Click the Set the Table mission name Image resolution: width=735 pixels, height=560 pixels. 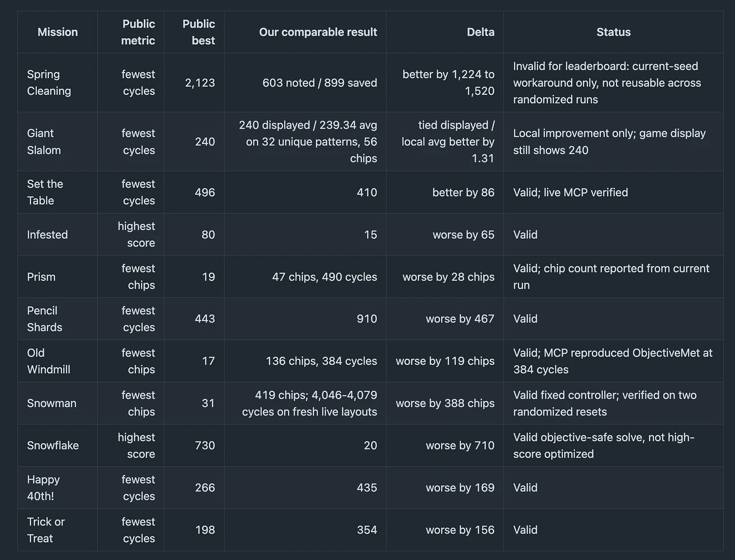tap(45, 192)
